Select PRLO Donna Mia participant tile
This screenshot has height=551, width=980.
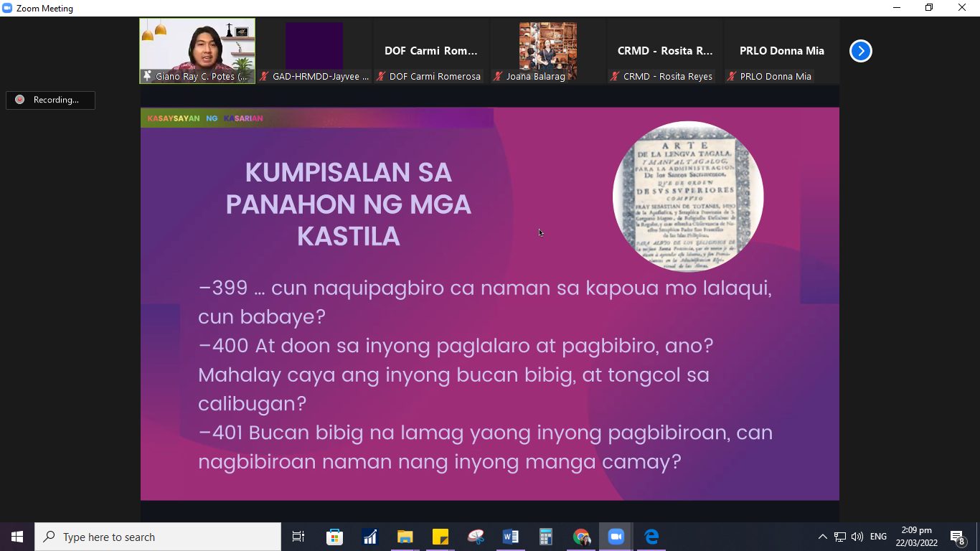click(x=782, y=51)
